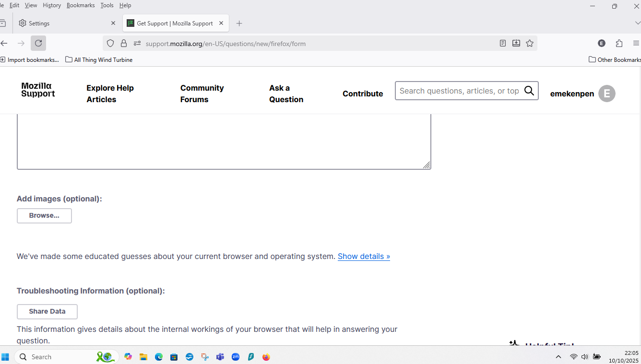
Task: Click the Show details » link
Action: point(364,256)
